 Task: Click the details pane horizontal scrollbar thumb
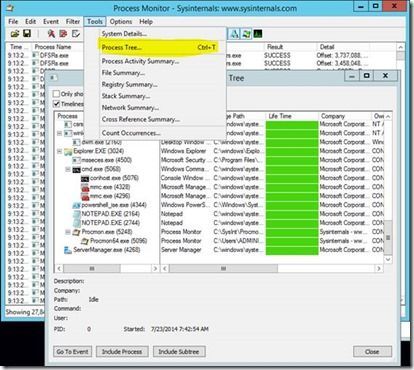[x=223, y=268]
